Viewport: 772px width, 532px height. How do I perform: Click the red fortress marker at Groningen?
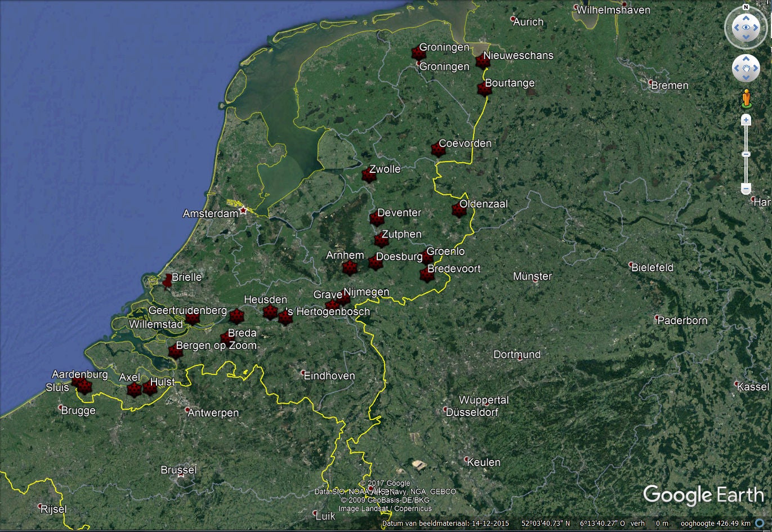[x=418, y=53]
